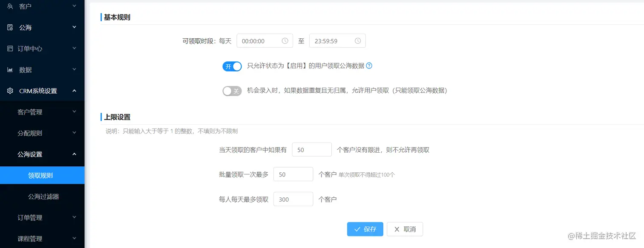Click the 单次领取不得超过100个 hint text
The height and width of the screenshot is (248, 644).
pyautogui.click(x=367, y=175)
